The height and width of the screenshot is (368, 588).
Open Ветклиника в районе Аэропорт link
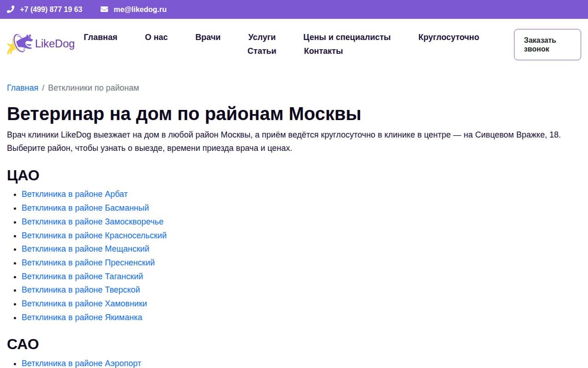click(x=81, y=363)
